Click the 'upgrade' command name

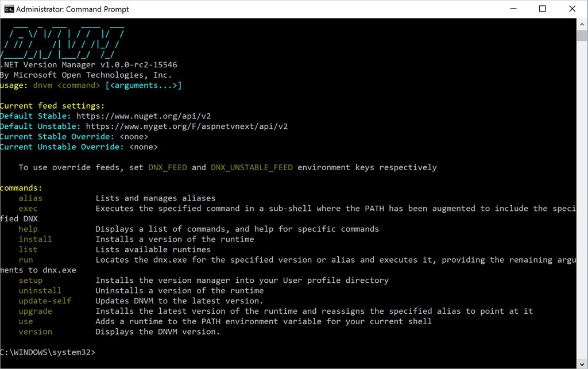35,311
